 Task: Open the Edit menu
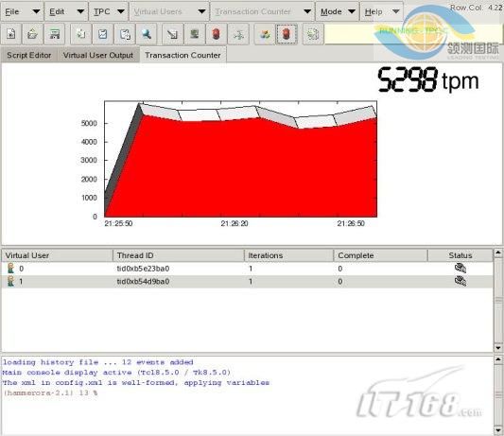click(66, 11)
